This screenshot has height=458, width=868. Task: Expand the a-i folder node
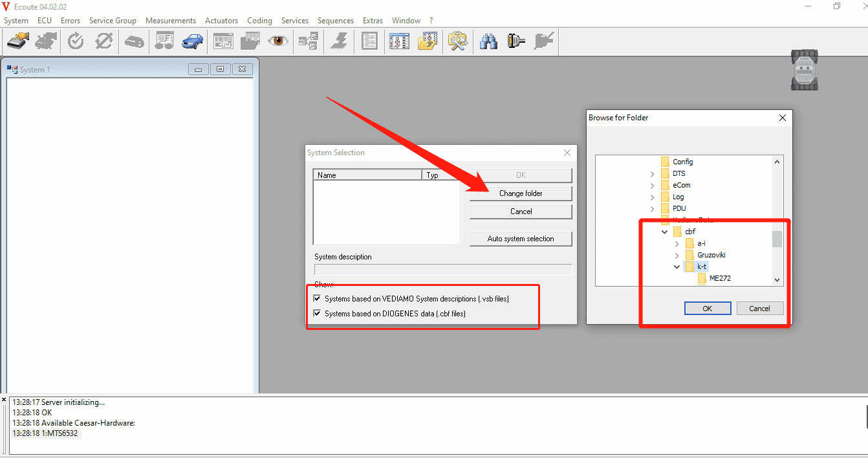677,244
